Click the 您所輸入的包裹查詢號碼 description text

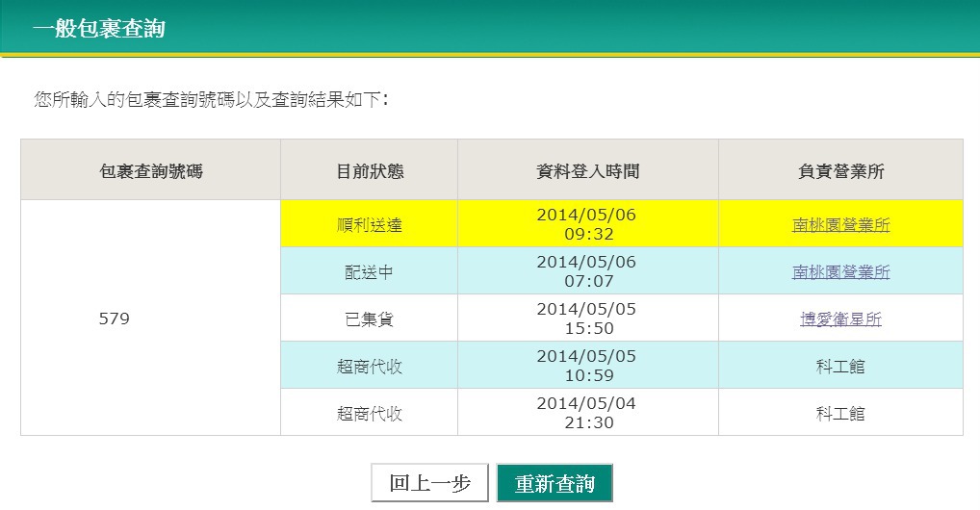(x=211, y=99)
